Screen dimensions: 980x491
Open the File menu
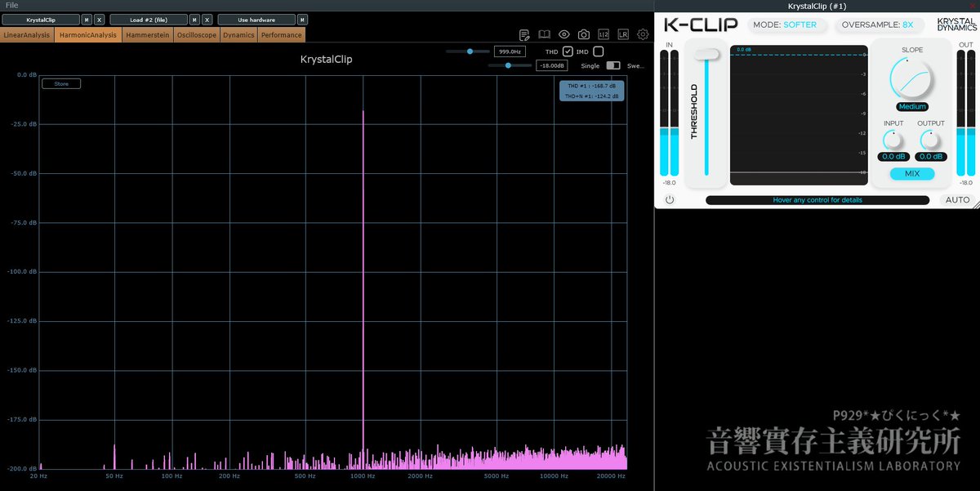coord(12,5)
